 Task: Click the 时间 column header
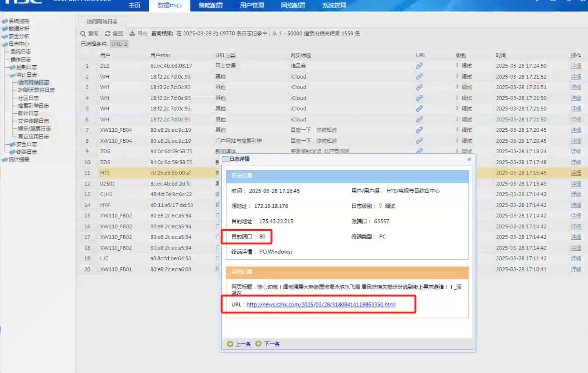501,55
